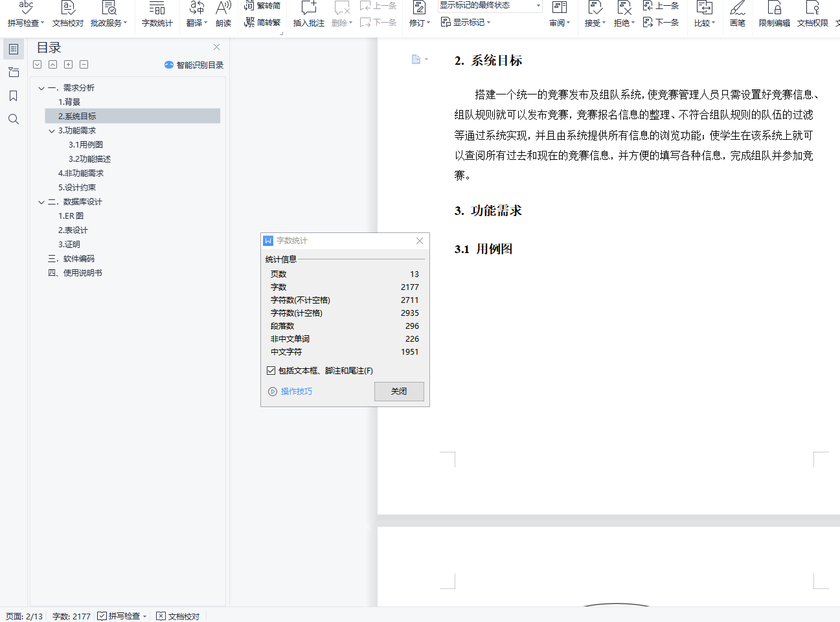Open the 接受 dropdown arrow
Image resolution: width=840 pixels, height=622 pixels.
coord(604,23)
